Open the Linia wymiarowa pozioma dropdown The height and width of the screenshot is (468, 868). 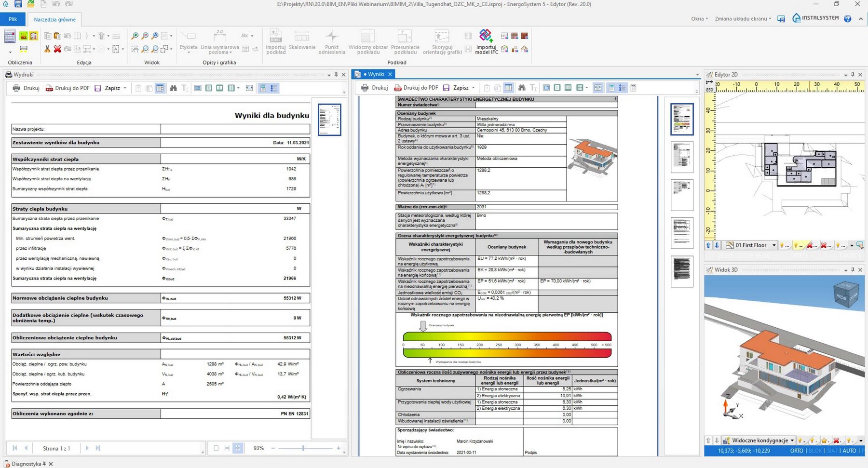coord(219,41)
